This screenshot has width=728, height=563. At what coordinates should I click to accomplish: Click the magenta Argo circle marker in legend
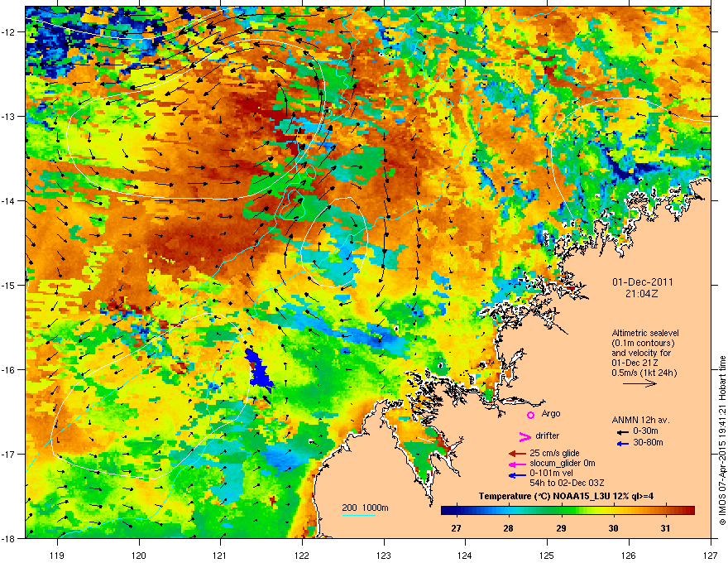click(x=530, y=415)
